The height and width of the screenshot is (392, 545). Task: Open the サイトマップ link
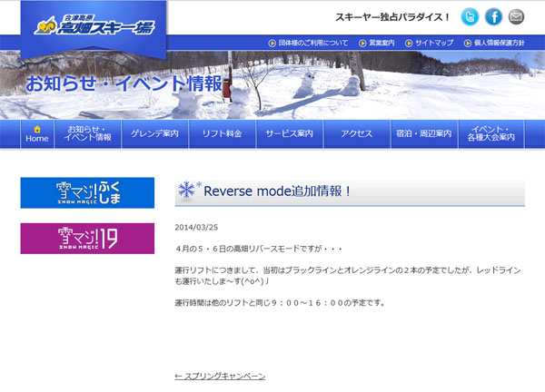click(433, 43)
